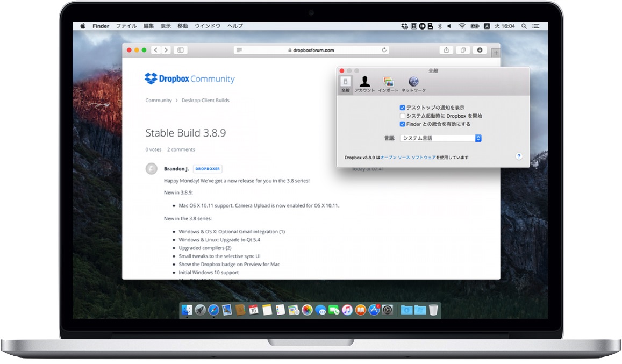
Task: Open the Apple menu
Action: (82, 26)
